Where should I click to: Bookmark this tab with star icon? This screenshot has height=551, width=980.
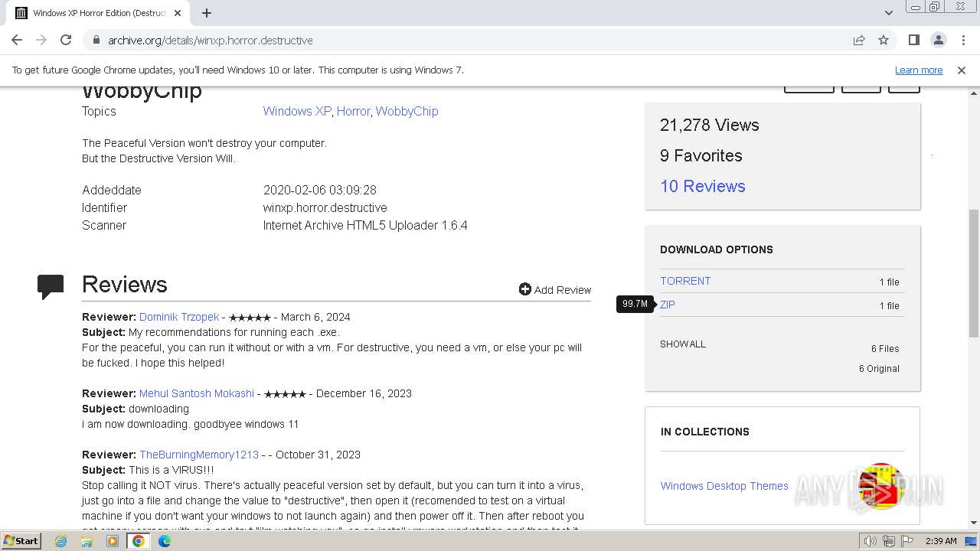click(884, 40)
